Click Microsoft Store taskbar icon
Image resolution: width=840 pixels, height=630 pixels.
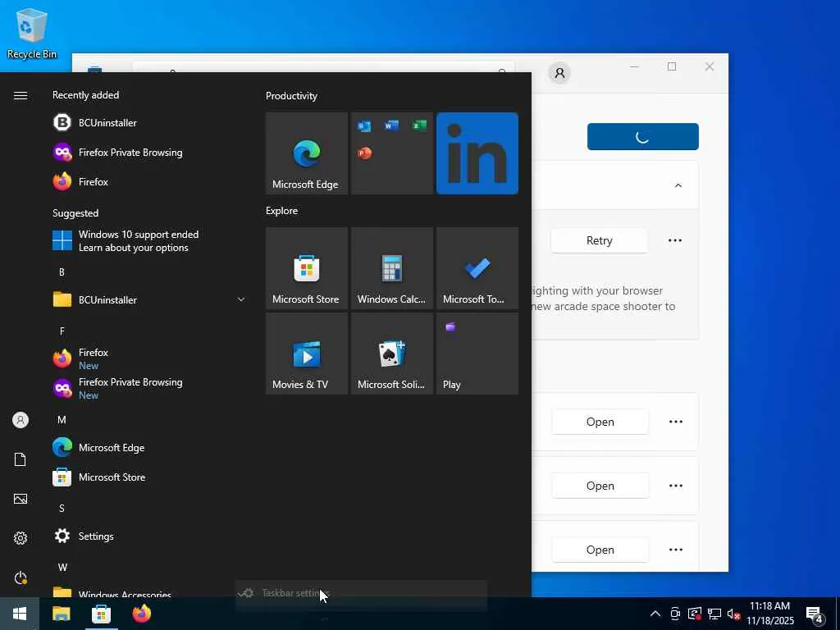click(x=101, y=614)
